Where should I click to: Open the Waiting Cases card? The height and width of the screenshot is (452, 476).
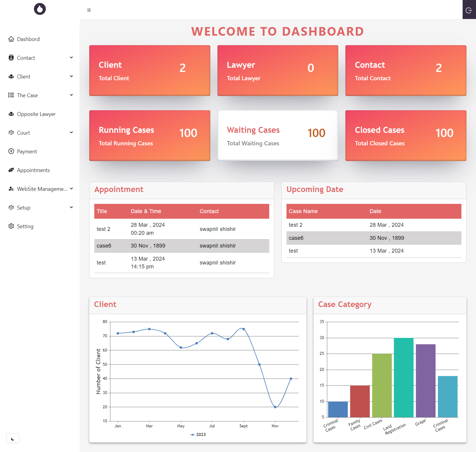coord(278,136)
